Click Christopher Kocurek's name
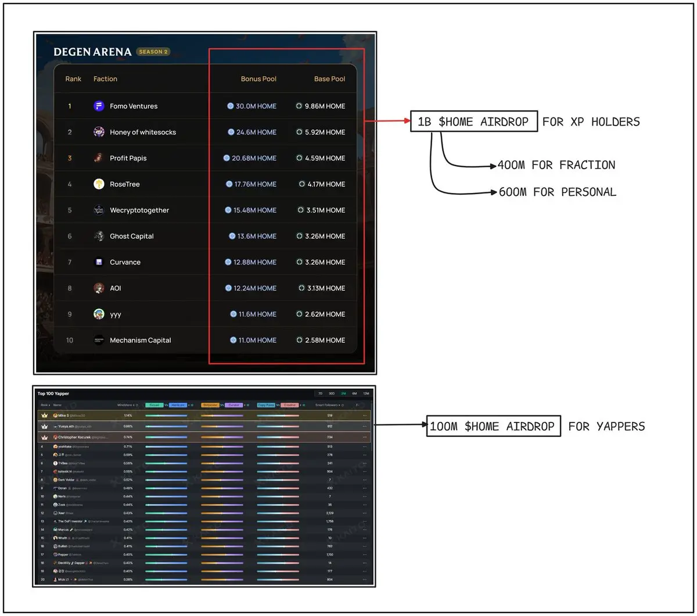Image resolution: width=697 pixels, height=616 pixels. [x=73, y=437]
